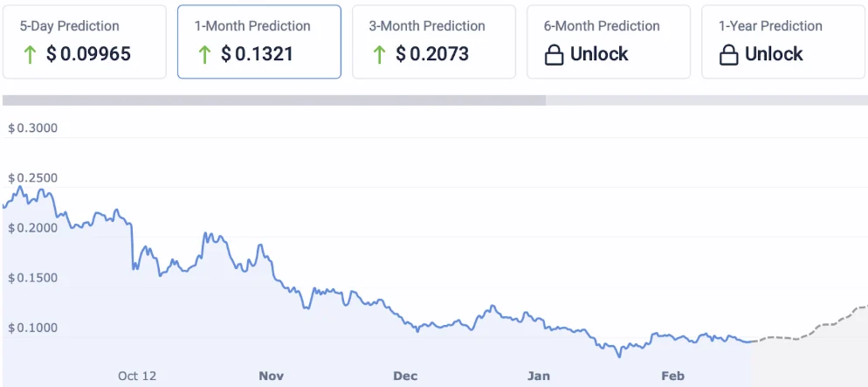The height and width of the screenshot is (387, 868).
Task: Click the dark gray horizontal scrollbar thumb
Action: pos(274,100)
